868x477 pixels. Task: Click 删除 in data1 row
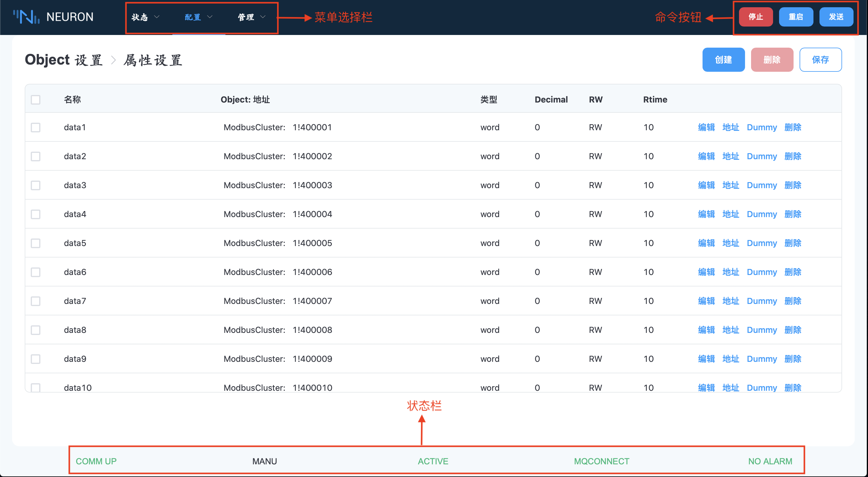click(793, 128)
